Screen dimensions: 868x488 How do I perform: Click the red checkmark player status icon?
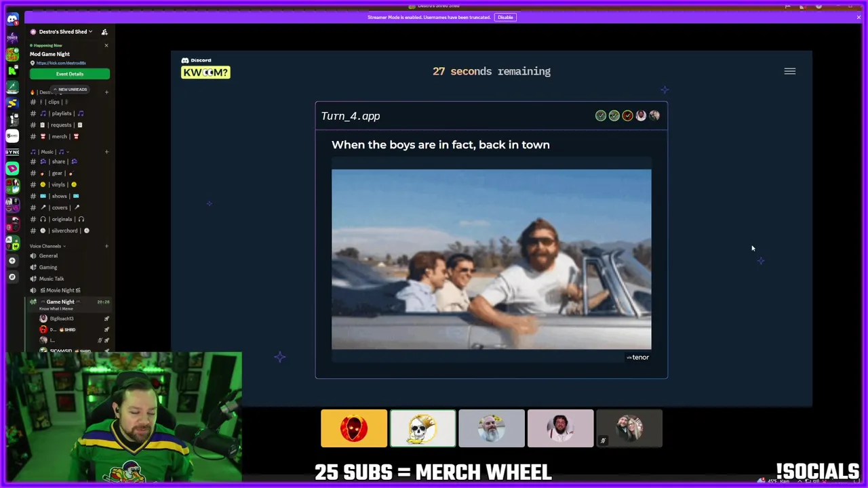tap(628, 116)
